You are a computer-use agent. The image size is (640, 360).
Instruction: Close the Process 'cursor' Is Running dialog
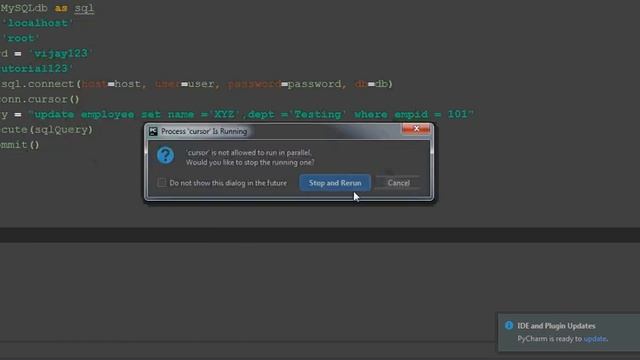[416, 129]
